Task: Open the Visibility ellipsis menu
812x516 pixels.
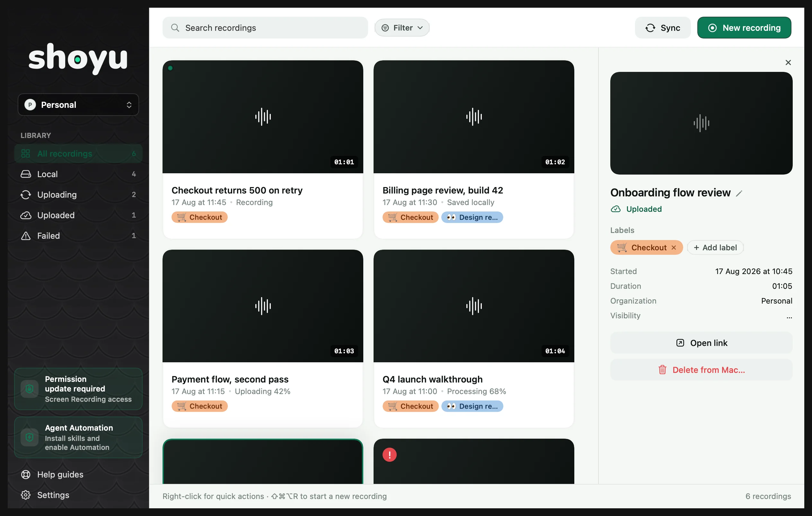Action: pyautogui.click(x=789, y=317)
